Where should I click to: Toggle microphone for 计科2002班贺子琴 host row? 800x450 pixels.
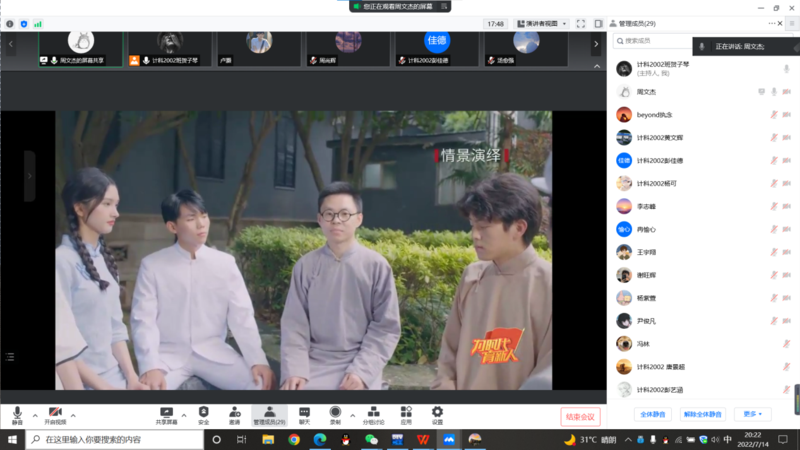point(786,69)
